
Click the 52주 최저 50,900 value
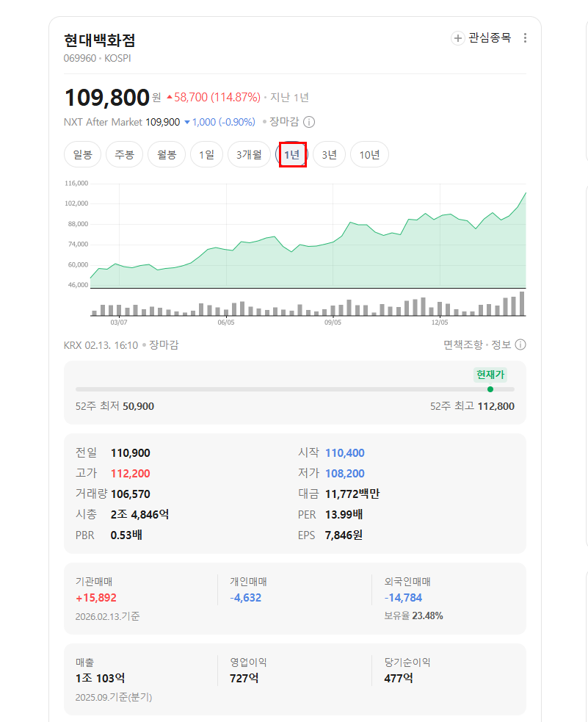pos(138,406)
